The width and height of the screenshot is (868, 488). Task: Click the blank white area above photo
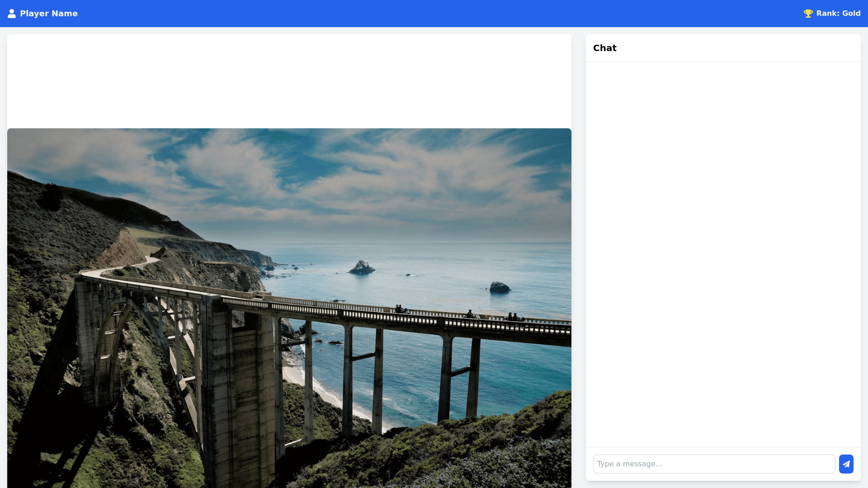[x=289, y=81]
